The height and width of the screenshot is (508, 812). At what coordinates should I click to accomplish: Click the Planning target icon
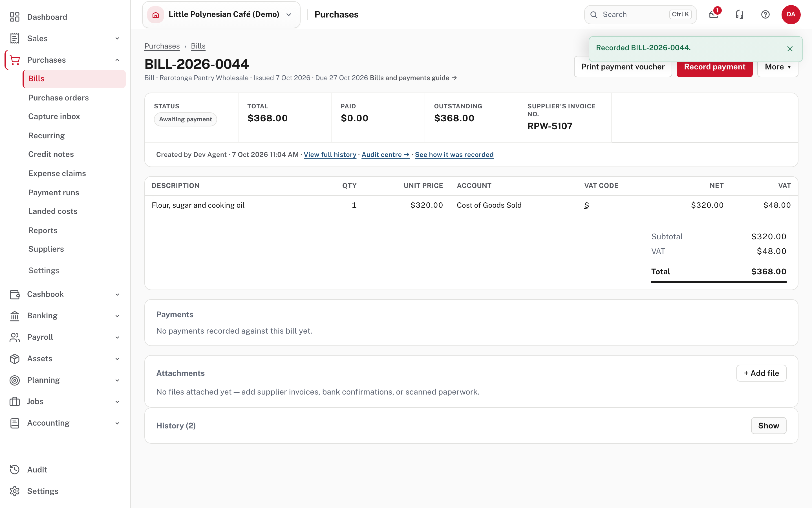(14, 380)
